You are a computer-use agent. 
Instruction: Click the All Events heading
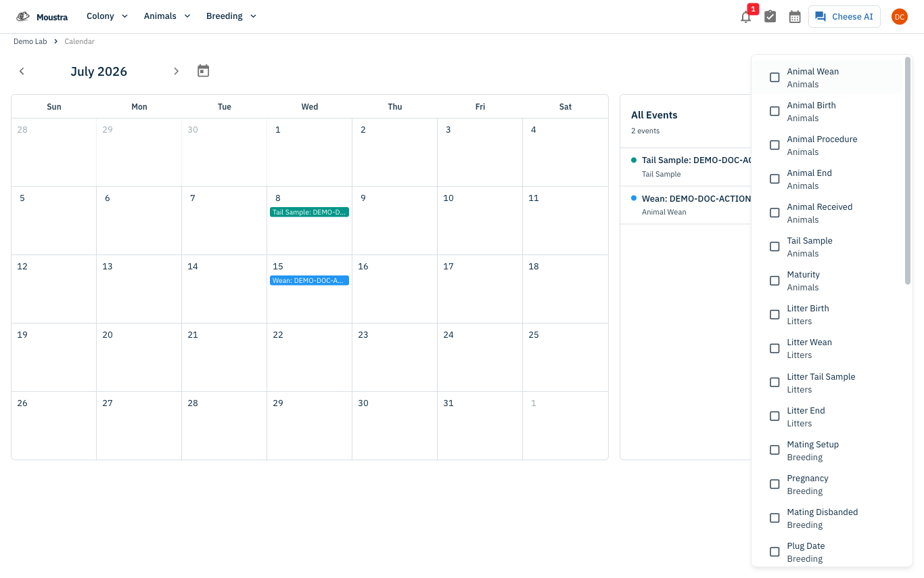[654, 115]
